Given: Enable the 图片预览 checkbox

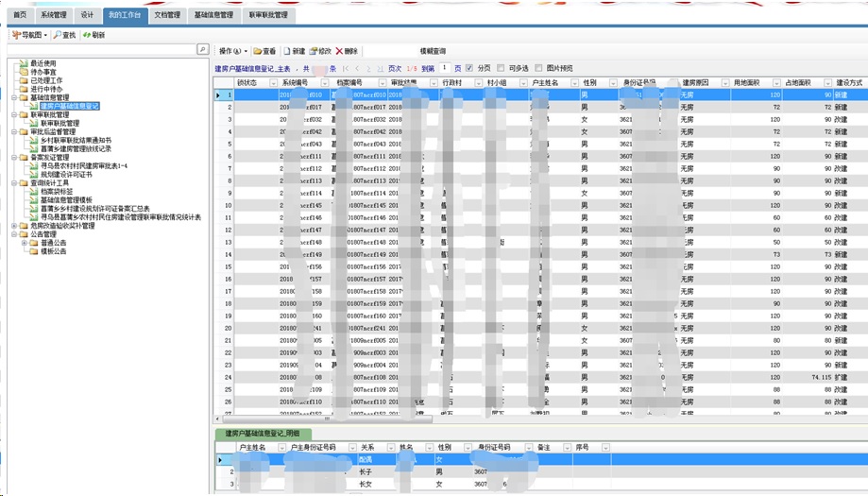Looking at the screenshot, I should (539, 69).
